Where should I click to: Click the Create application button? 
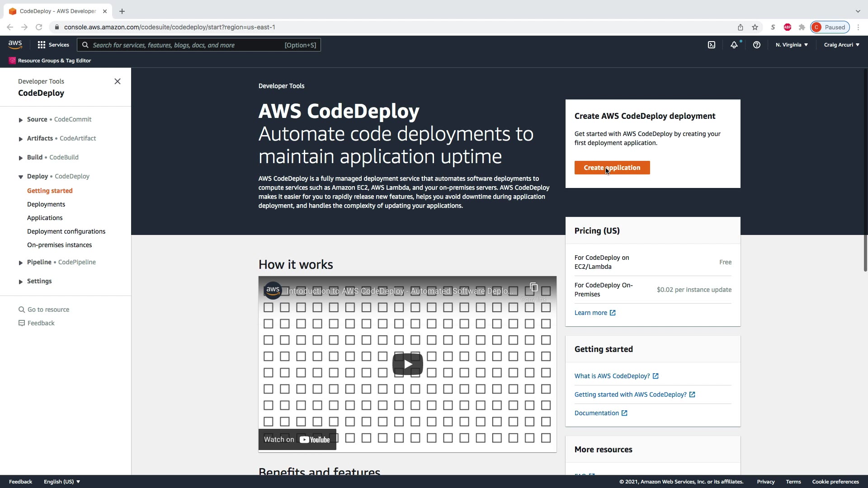[612, 168]
